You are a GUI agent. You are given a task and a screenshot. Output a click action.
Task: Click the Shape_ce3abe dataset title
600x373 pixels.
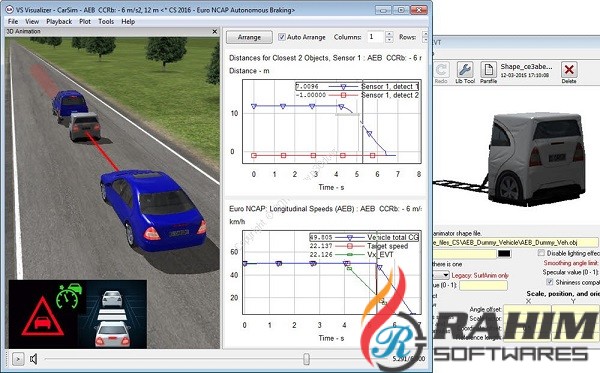click(x=526, y=67)
